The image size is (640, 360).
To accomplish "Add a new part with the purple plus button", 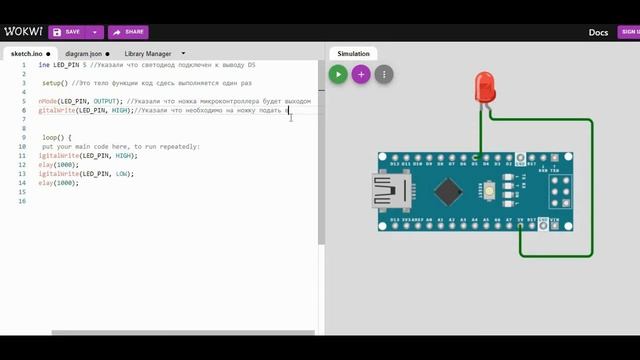I will tap(361, 74).
